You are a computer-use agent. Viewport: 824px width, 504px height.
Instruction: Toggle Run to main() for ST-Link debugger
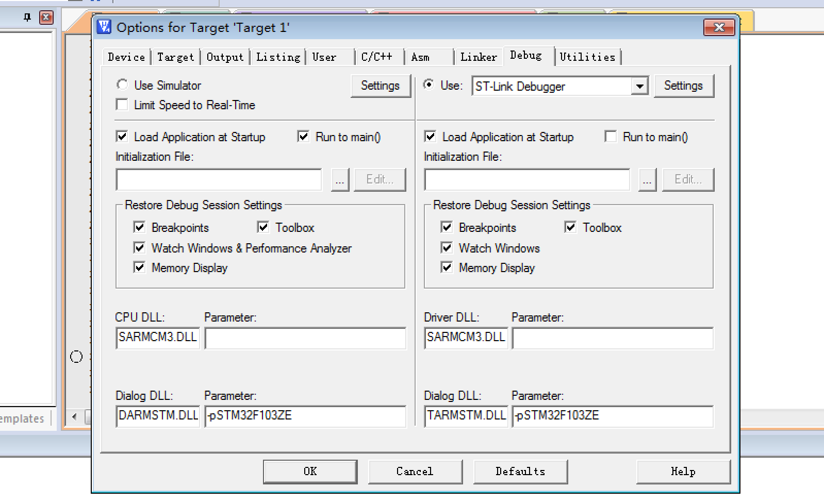[x=611, y=137]
